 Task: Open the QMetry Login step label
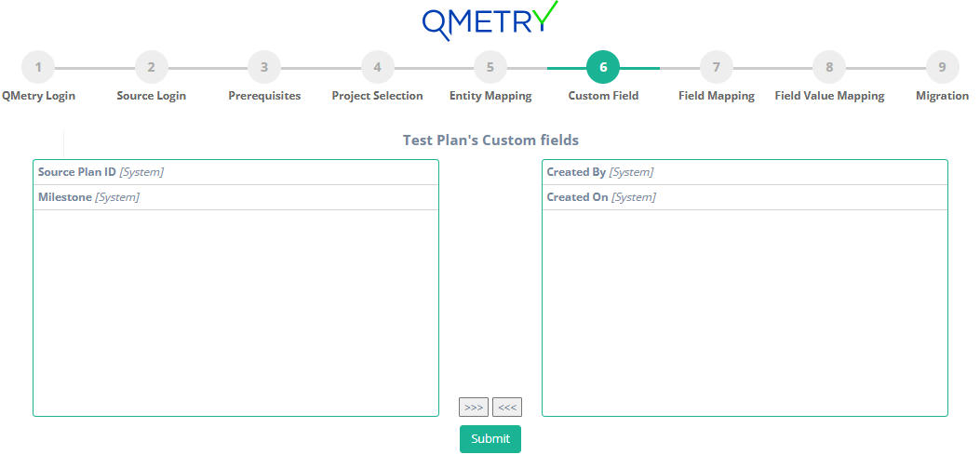click(38, 96)
